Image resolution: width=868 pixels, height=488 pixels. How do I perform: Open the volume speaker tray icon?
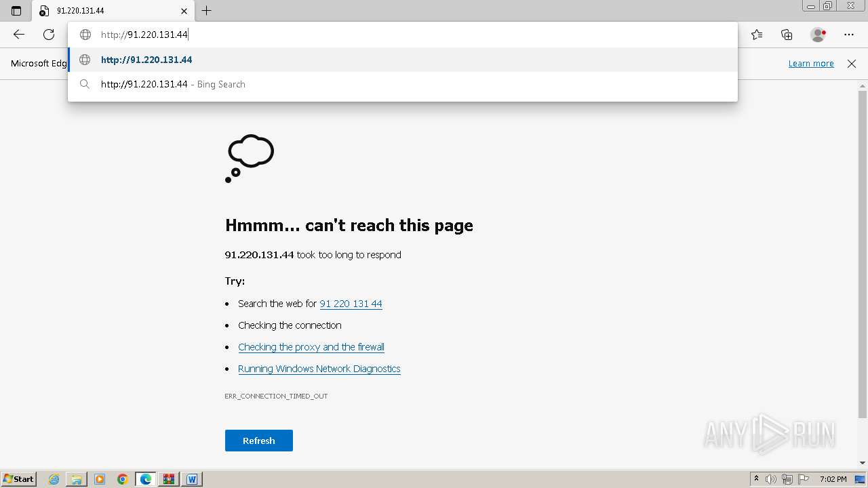[772, 479]
